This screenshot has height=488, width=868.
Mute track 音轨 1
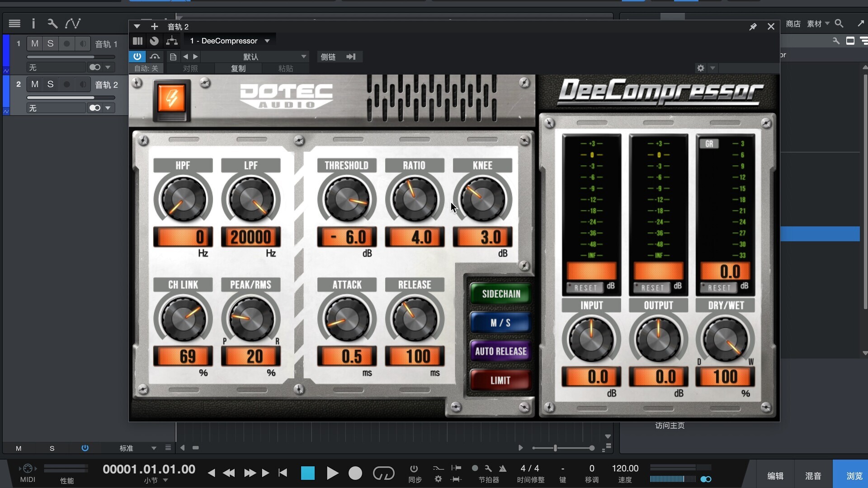pyautogui.click(x=35, y=44)
